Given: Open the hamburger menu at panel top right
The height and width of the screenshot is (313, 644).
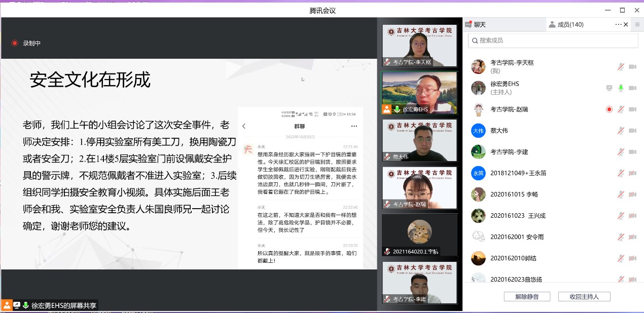Looking at the screenshot, I should pos(637,24).
